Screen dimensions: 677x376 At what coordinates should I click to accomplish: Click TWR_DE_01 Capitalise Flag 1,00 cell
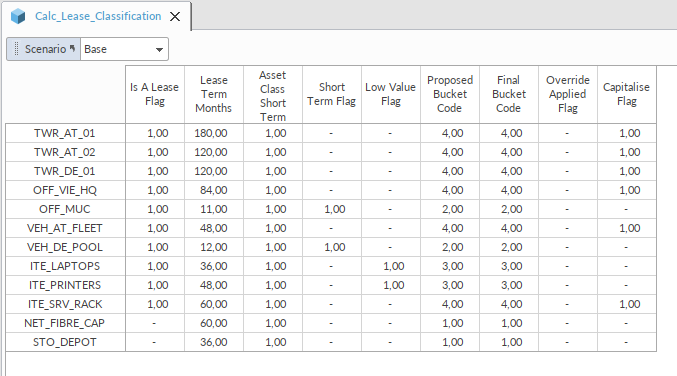[x=626, y=171]
